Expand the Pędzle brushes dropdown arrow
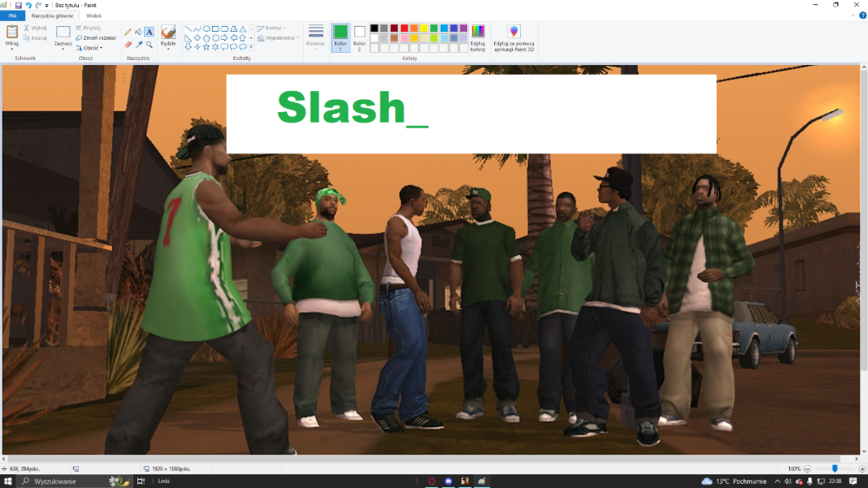This screenshot has height=488, width=868. point(168,49)
